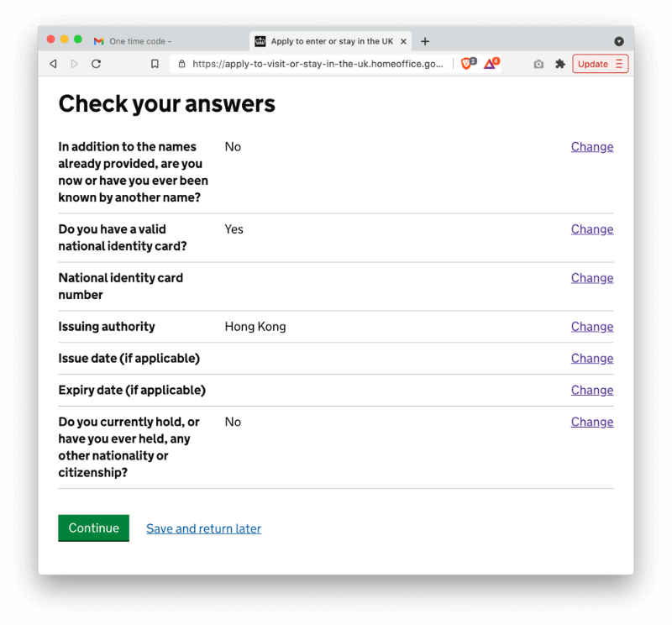Open the extensions puzzle piece icon
This screenshot has height=625, width=672.
pyautogui.click(x=560, y=64)
